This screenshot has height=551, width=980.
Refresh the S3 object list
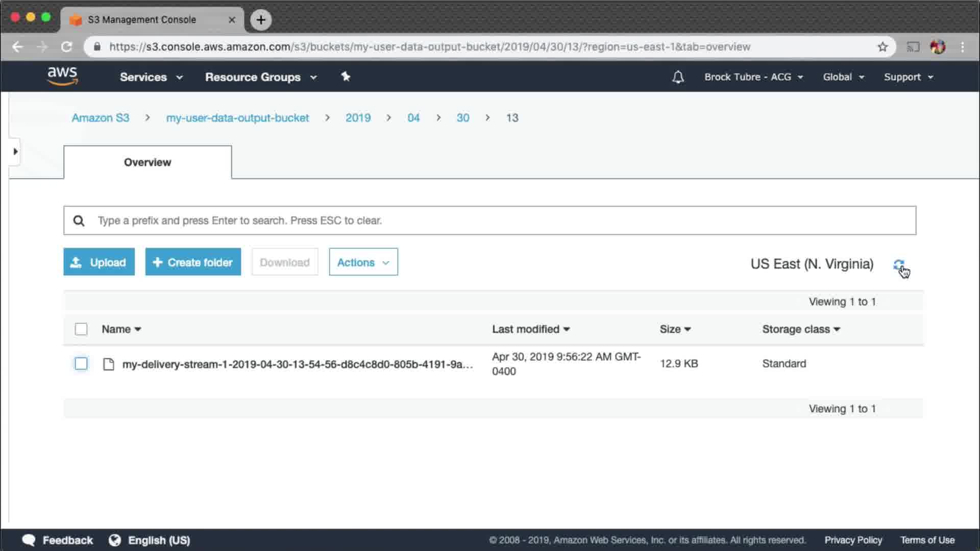click(x=898, y=264)
